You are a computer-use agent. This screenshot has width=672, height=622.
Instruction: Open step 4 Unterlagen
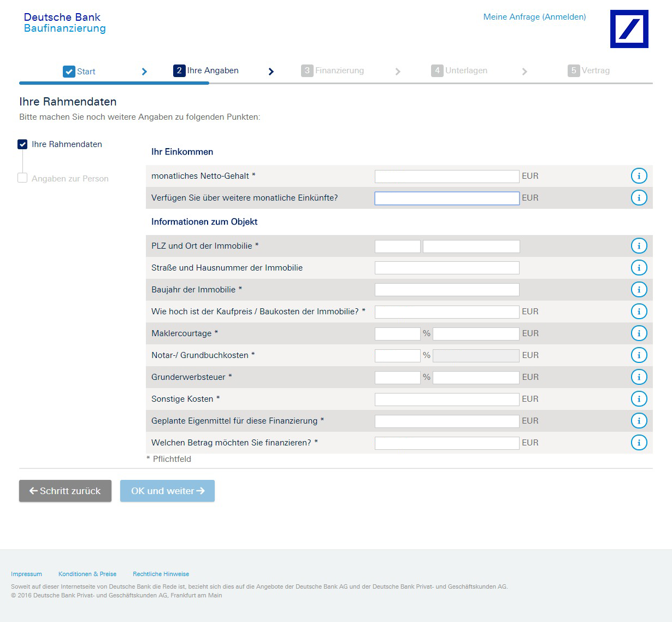459,71
